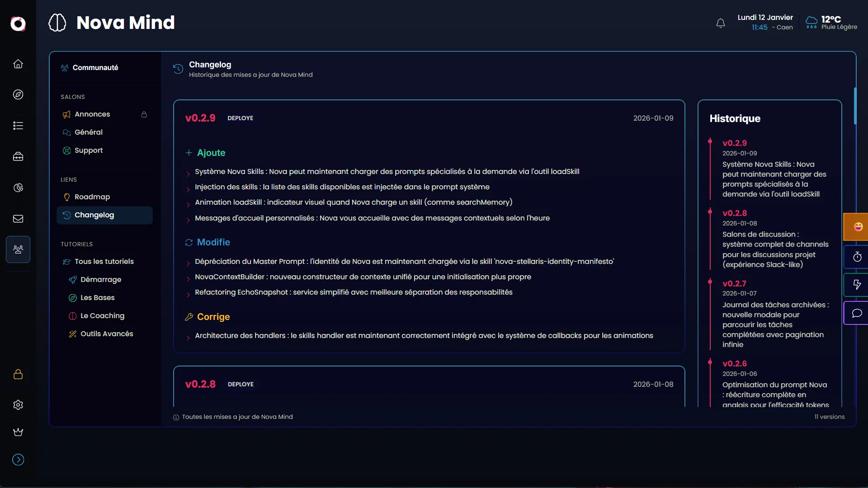Screen dimensions: 868x488
Task: Open the Le Coaching tutorial
Action: coord(102,316)
